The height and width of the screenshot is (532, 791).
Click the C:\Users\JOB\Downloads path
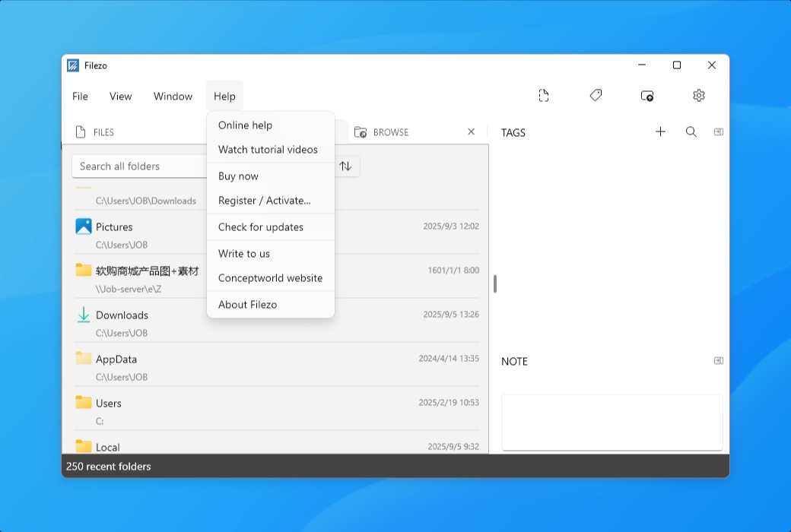[146, 201]
